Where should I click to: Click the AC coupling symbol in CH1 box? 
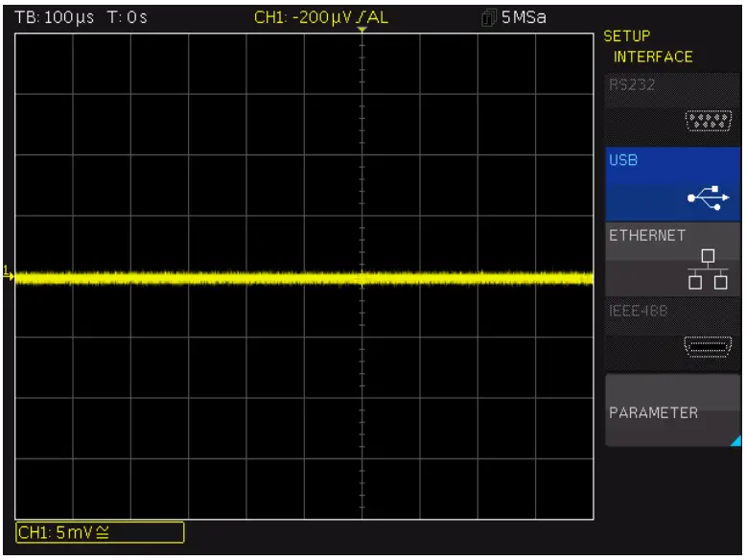103,532
